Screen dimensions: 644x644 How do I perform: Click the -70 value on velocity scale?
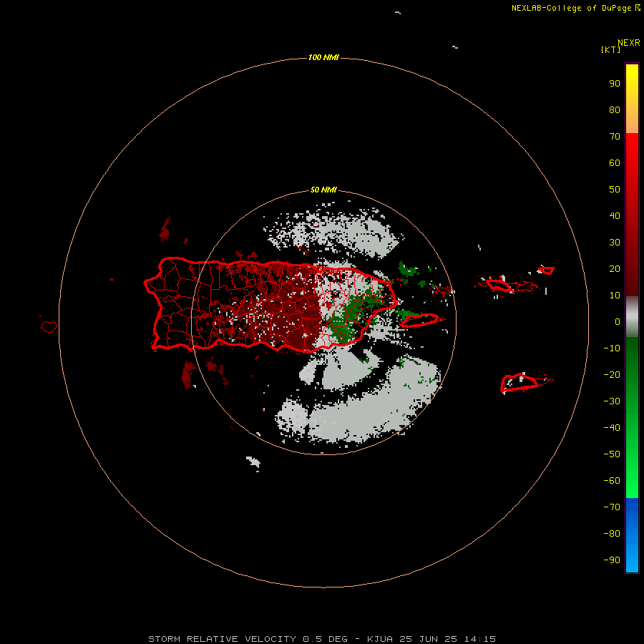pos(612,507)
